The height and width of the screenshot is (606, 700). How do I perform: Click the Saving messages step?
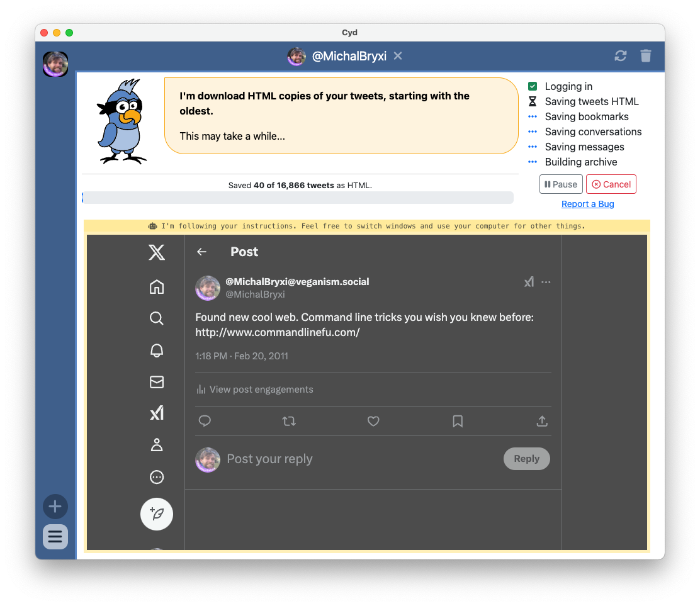tap(584, 147)
